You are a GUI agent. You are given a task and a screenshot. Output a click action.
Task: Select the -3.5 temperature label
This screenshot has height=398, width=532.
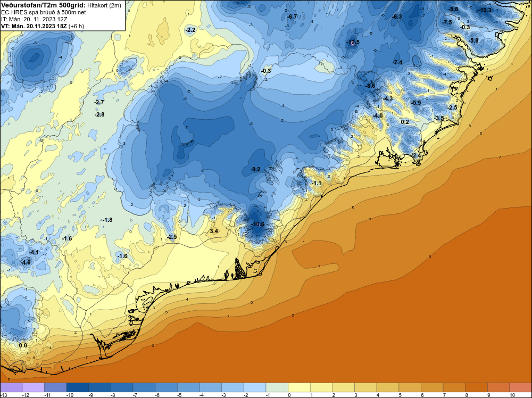pos(439,118)
